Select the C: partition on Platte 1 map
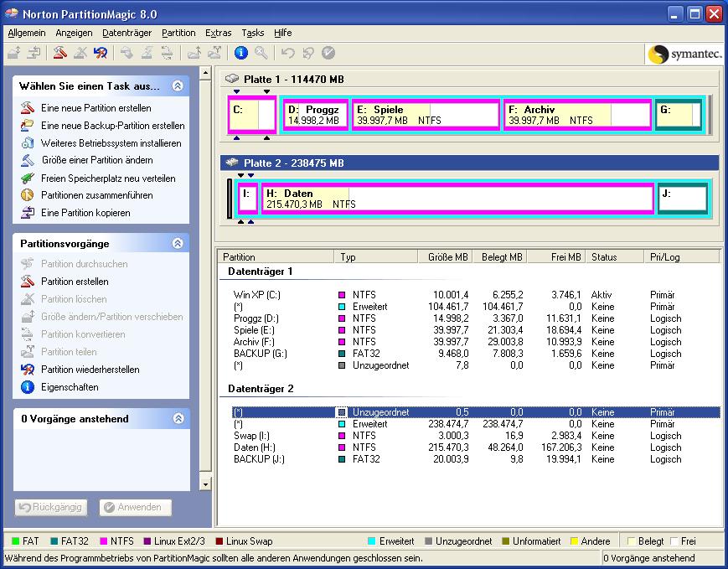This screenshot has height=569, width=728. 252,115
